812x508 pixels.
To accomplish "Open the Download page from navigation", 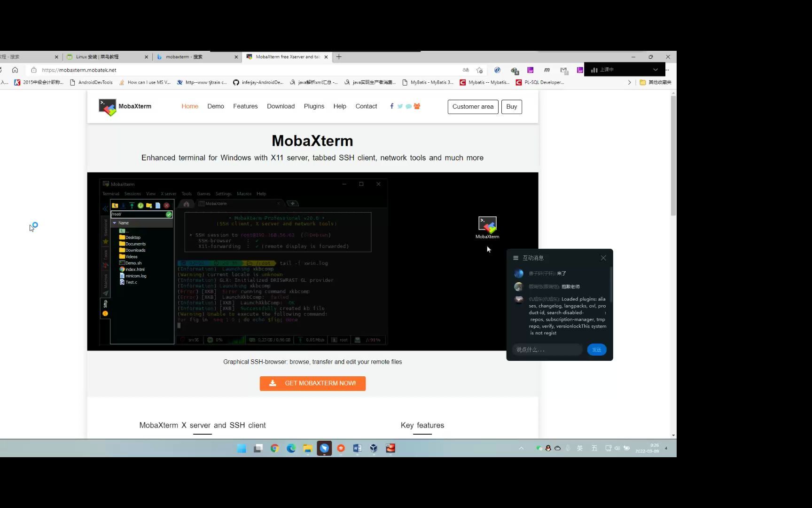I will (x=281, y=106).
